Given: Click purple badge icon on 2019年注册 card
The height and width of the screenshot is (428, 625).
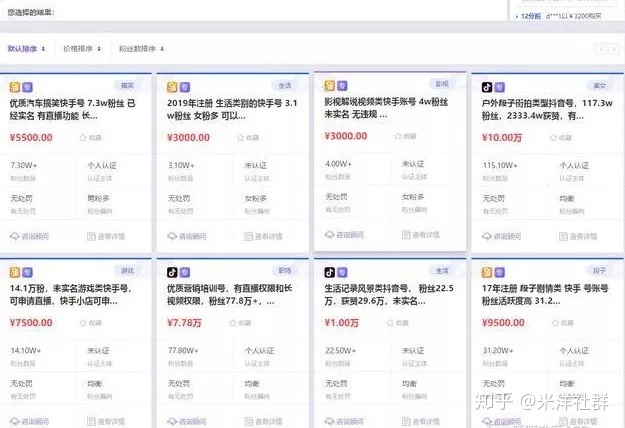Looking at the screenshot, I should point(185,87).
